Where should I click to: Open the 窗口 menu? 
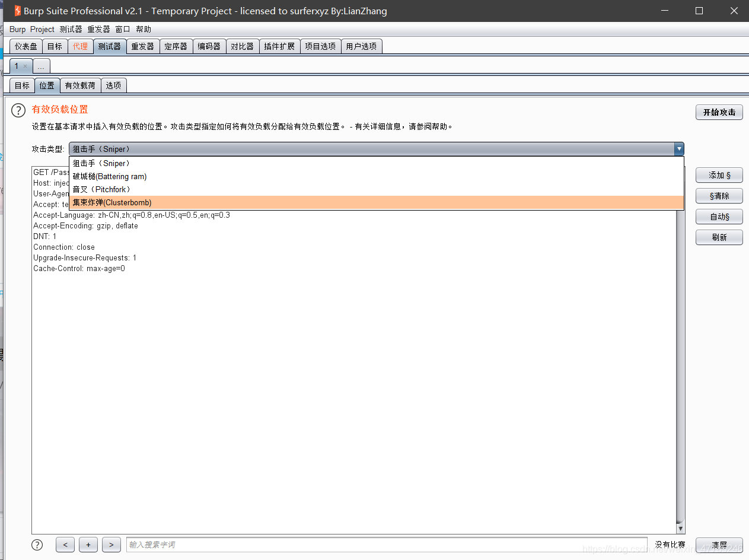pos(123,29)
